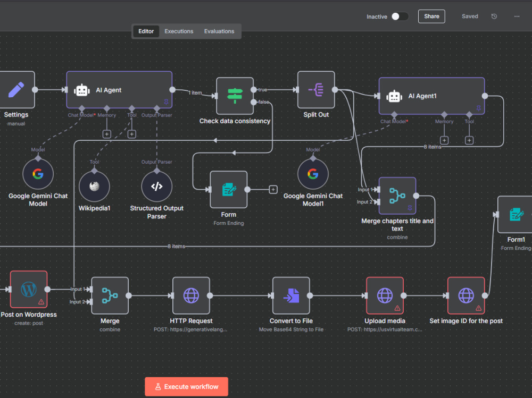Select the Merge combine node
The image size is (532, 398).
pyautogui.click(x=110, y=295)
